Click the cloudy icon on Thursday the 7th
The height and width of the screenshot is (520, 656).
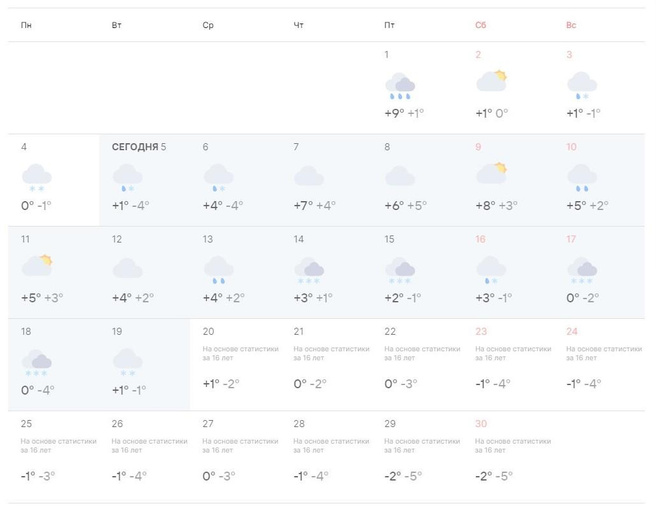tap(309, 176)
